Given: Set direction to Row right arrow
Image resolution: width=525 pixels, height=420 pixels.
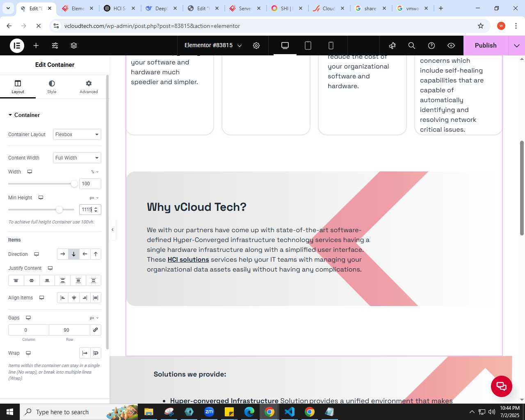Looking at the screenshot, I should coord(62,254).
